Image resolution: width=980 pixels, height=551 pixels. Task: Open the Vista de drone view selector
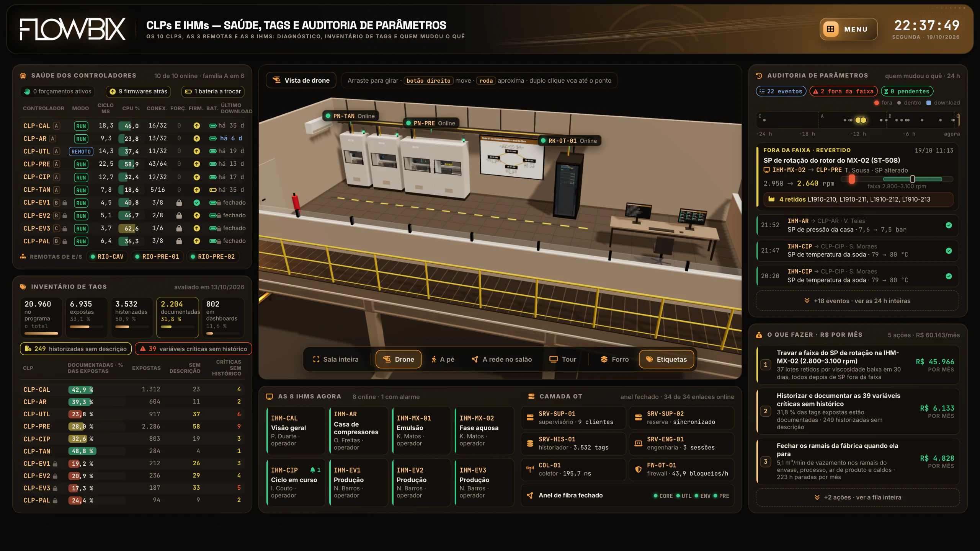tap(301, 80)
